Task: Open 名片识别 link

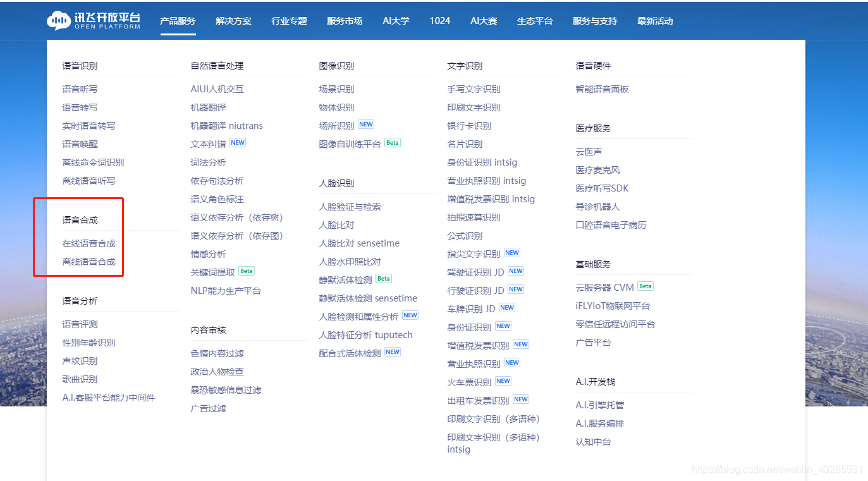Action: 465,144
